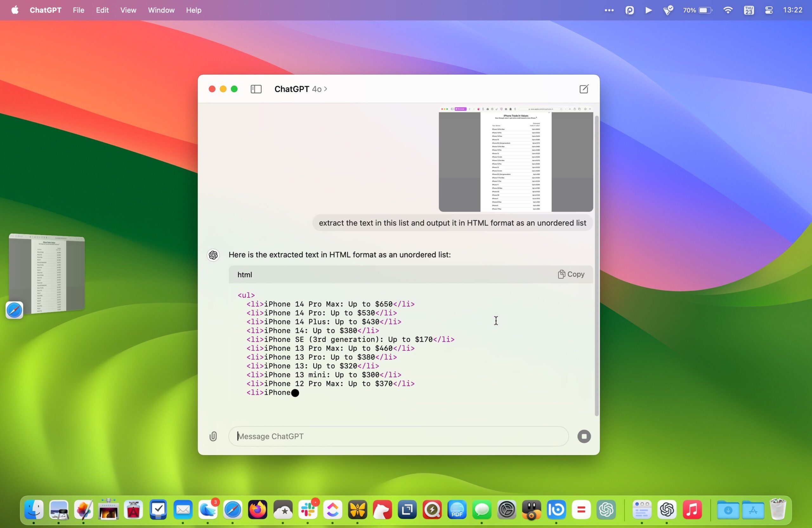The width and height of the screenshot is (812, 528).
Task: Open the sidebar toggle panel
Action: click(x=256, y=88)
